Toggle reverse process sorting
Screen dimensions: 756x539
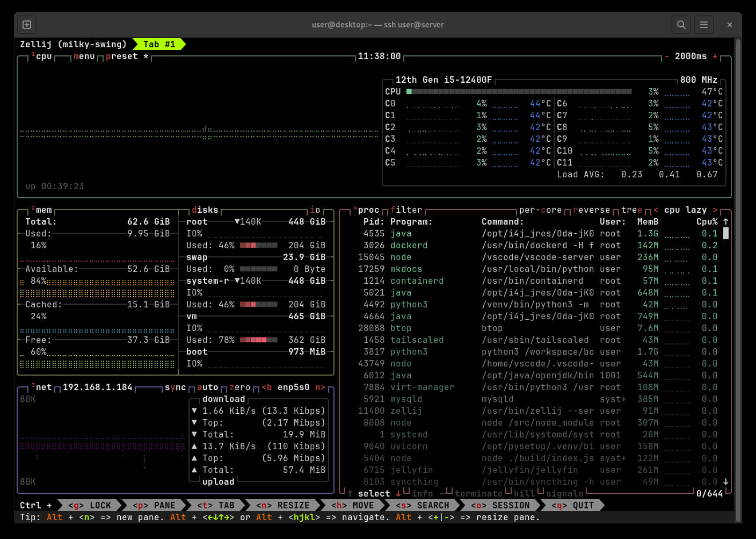[x=591, y=210]
